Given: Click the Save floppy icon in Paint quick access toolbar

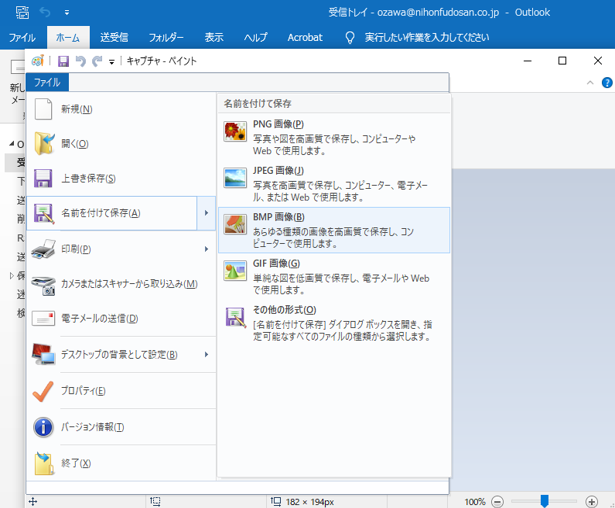Looking at the screenshot, I should tap(63, 61).
